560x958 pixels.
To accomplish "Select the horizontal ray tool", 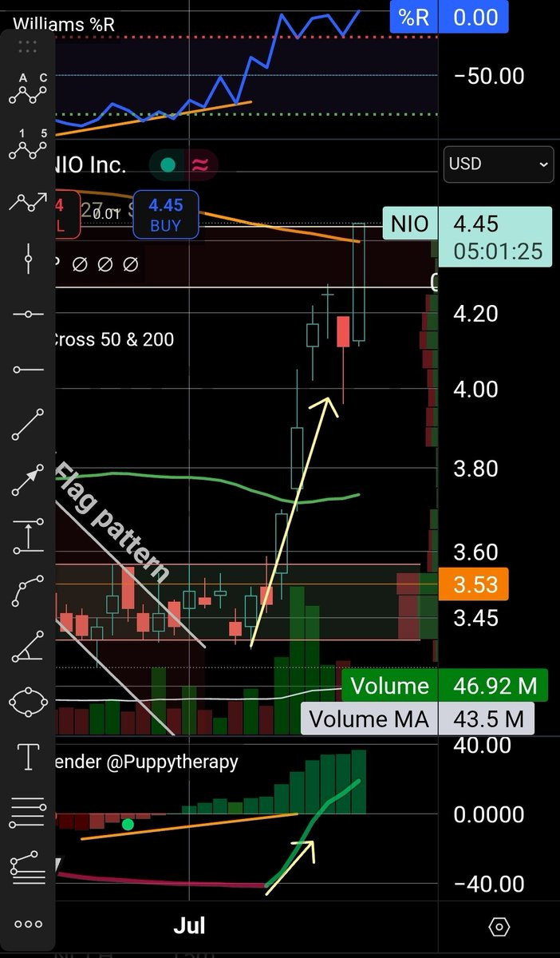I will coord(28,369).
